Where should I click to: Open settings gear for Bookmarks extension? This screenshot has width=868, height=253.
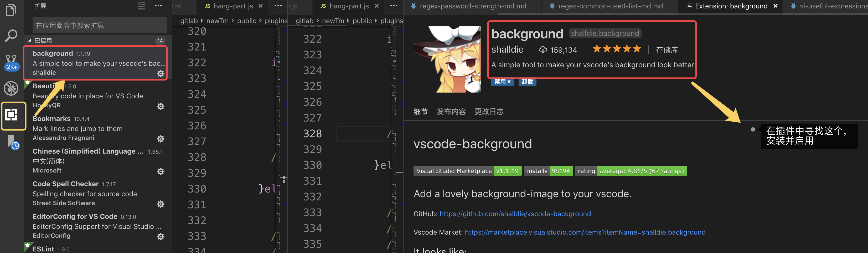[x=161, y=139]
